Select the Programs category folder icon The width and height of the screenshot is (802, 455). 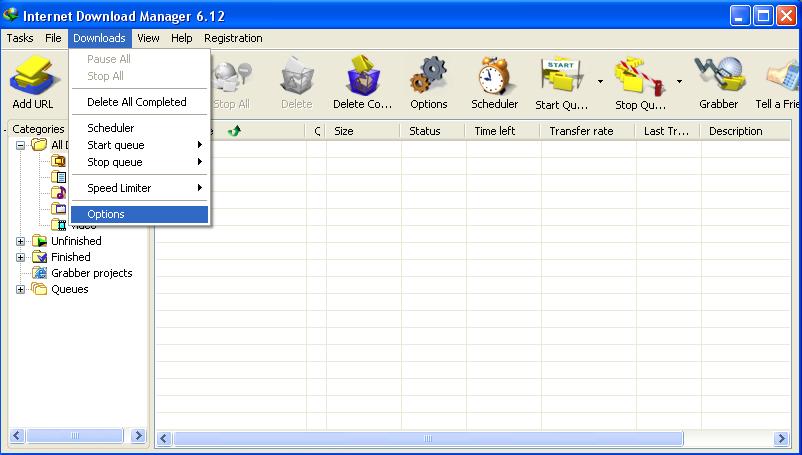tap(59, 209)
